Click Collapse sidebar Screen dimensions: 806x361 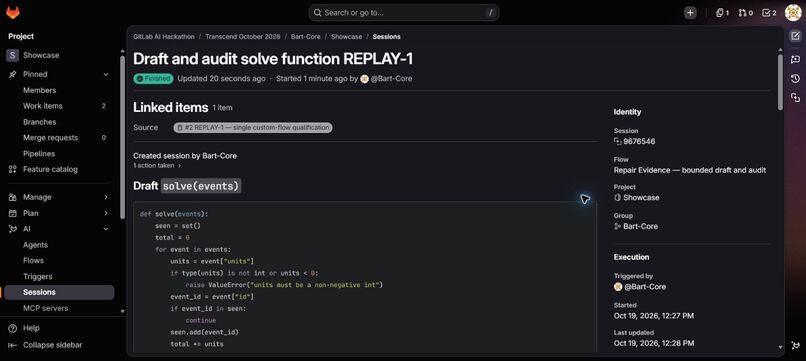[52, 345]
